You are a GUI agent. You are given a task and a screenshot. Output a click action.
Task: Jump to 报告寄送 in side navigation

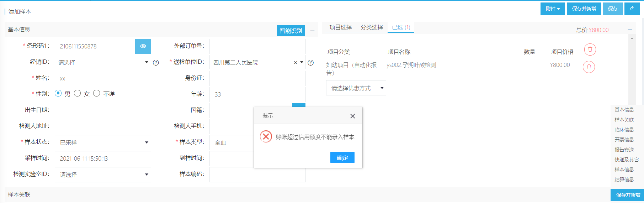click(x=624, y=150)
